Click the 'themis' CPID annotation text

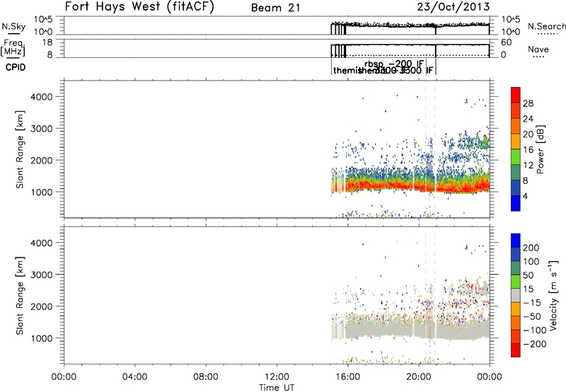[346, 70]
